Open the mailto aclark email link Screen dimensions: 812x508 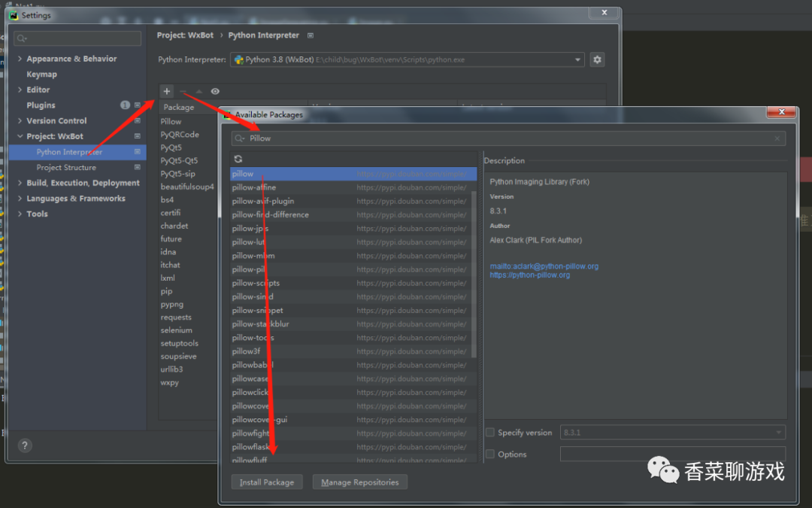pyautogui.click(x=544, y=266)
